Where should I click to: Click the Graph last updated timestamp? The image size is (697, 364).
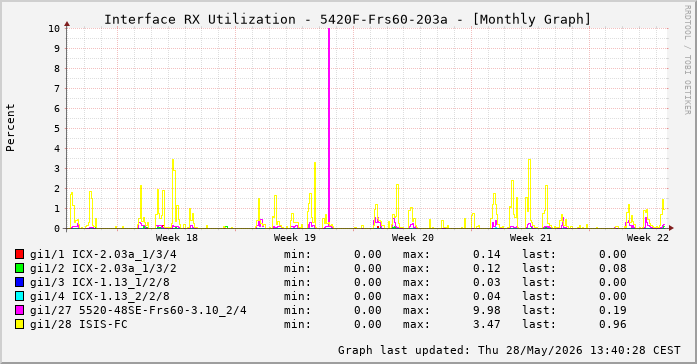tap(509, 350)
